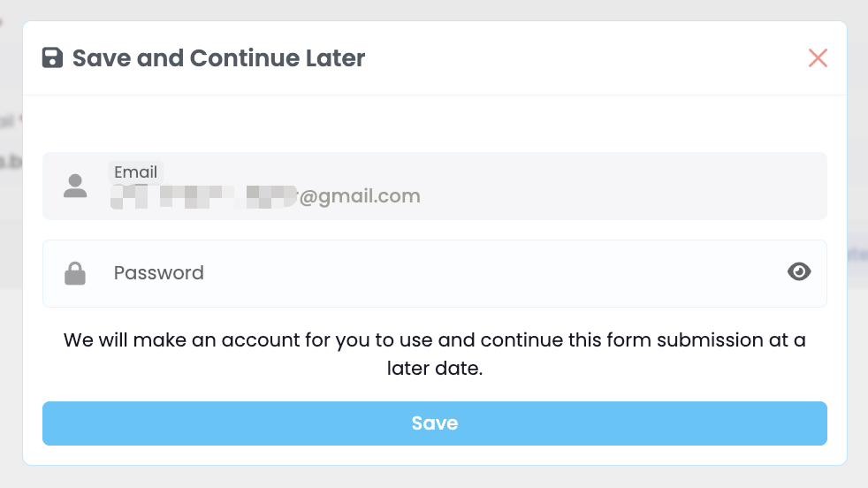Click the blank area above the Email field
Viewport: 868px width, 488px height.
pos(435,124)
